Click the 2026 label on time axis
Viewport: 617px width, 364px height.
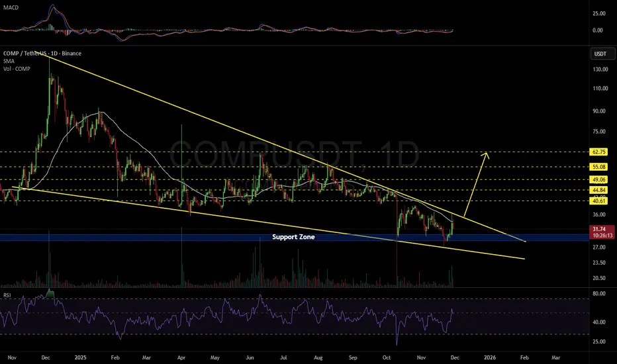click(x=489, y=357)
